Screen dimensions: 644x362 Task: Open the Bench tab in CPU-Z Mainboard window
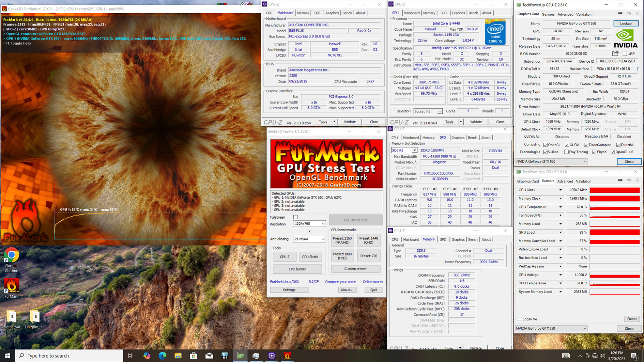coord(347,13)
